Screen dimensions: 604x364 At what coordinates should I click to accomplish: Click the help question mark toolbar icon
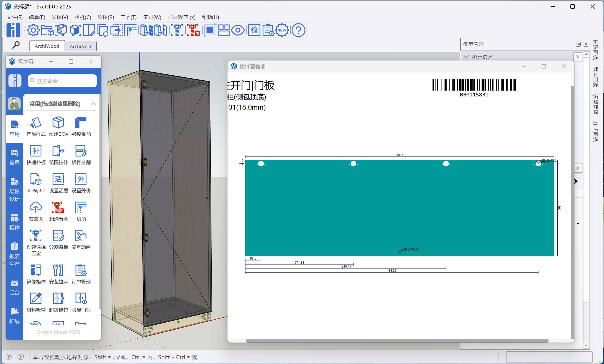(x=298, y=30)
